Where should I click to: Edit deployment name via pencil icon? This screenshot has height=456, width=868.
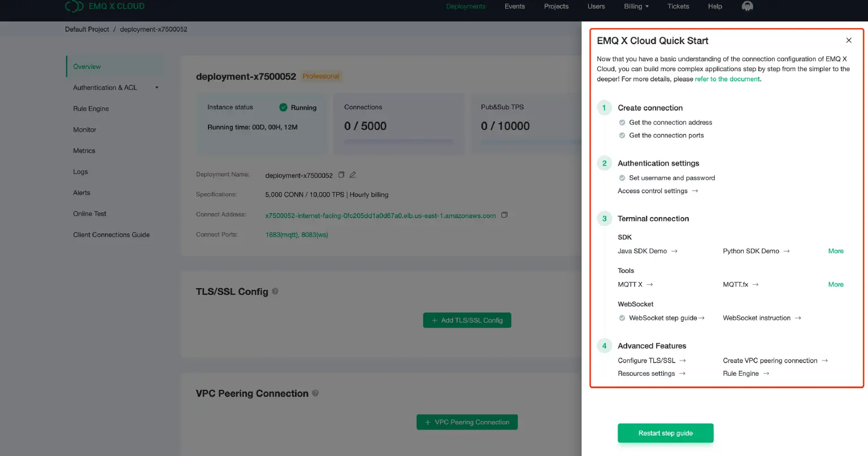pyautogui.click(x=353, y=175)
